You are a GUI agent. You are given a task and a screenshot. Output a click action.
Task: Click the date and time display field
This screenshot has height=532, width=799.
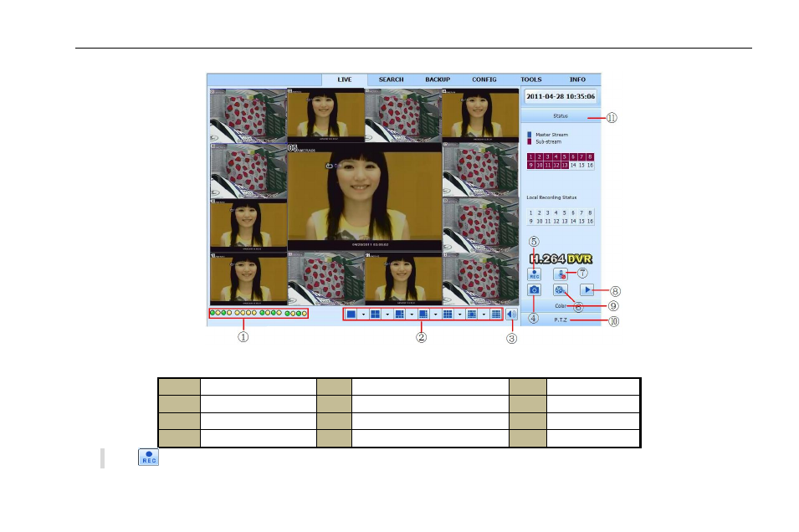click(x=561, y=96)
